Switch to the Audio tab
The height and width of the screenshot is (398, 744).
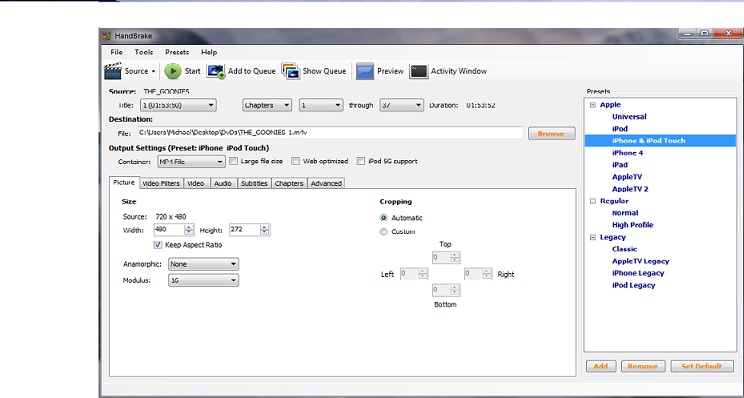point(223,184)
